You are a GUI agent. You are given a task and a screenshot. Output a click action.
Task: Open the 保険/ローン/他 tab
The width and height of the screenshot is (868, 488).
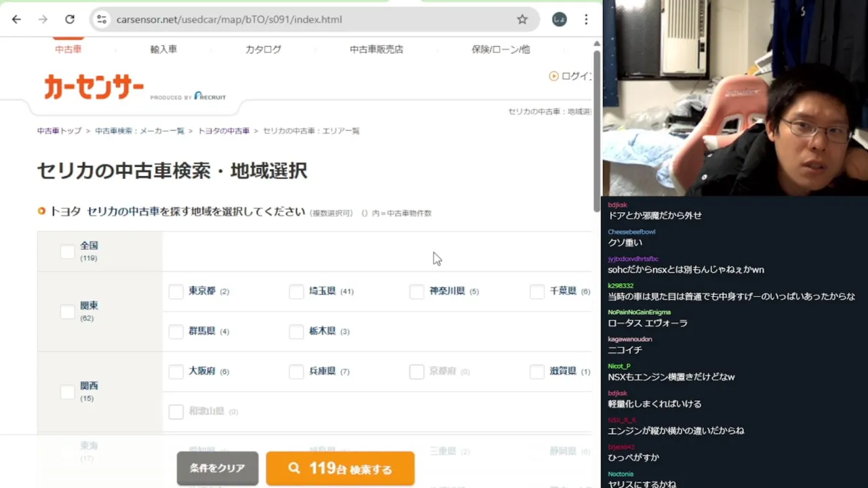point(500,49)
